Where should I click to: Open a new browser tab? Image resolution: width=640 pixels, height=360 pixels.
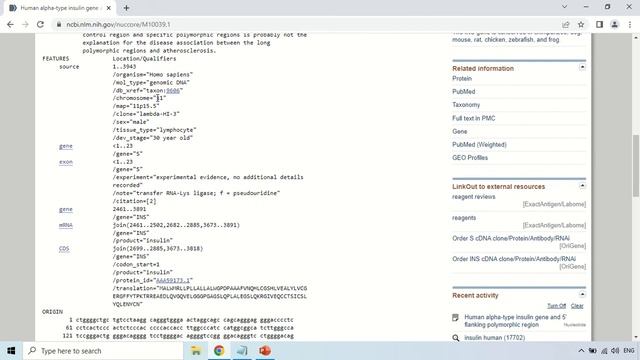pos(126,8)
